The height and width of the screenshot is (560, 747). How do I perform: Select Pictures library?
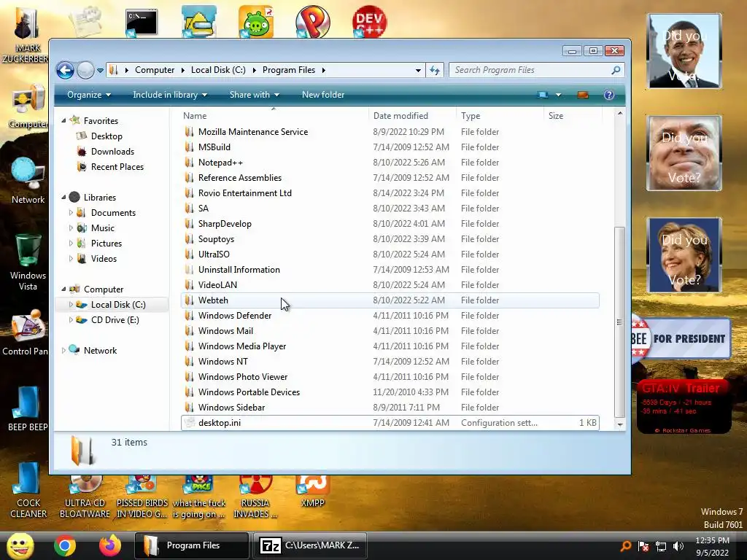(x=107, y=244)
